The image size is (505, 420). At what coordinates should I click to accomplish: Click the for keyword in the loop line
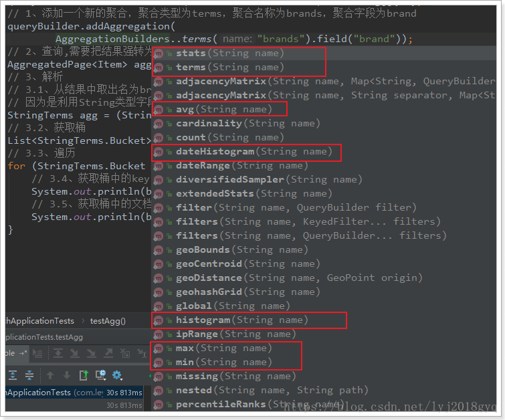pos(17,167)
